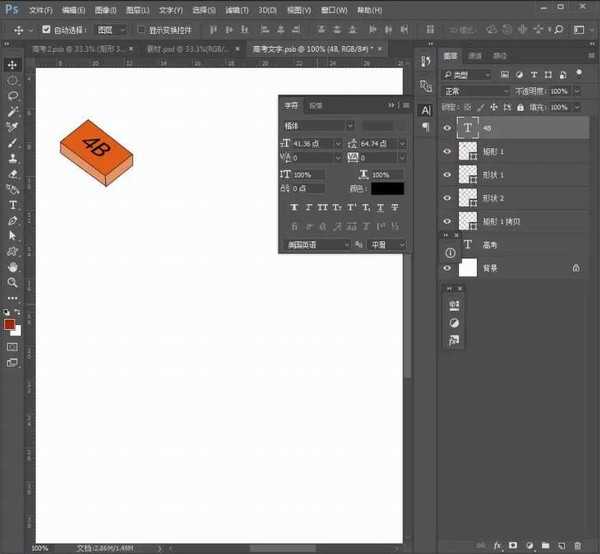The image size is (600, 554).
Task: Open the 文件(F) menu
Action: click(x=41, y=10)
